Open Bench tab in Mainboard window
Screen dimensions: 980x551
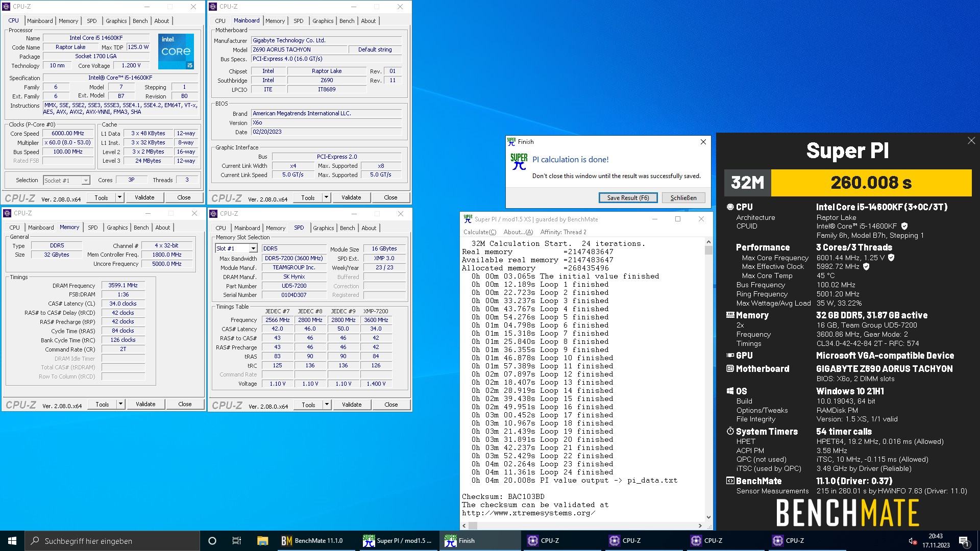[x=347, y=21]
